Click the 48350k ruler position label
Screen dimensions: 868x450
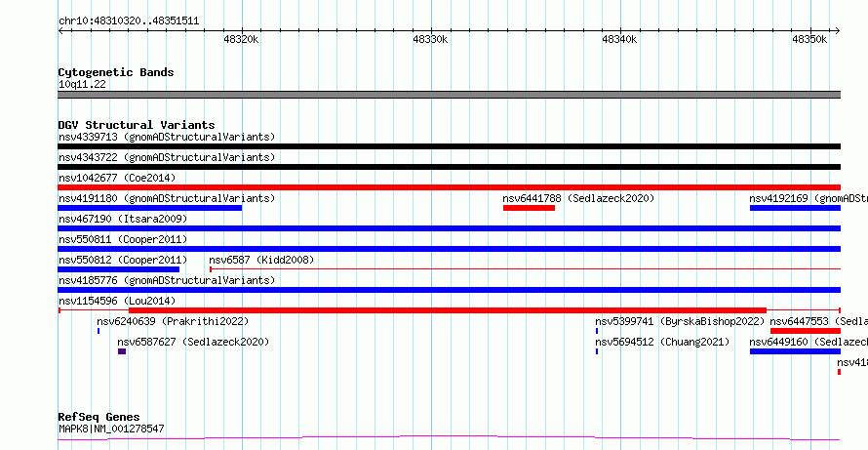[x=809, y=40]
